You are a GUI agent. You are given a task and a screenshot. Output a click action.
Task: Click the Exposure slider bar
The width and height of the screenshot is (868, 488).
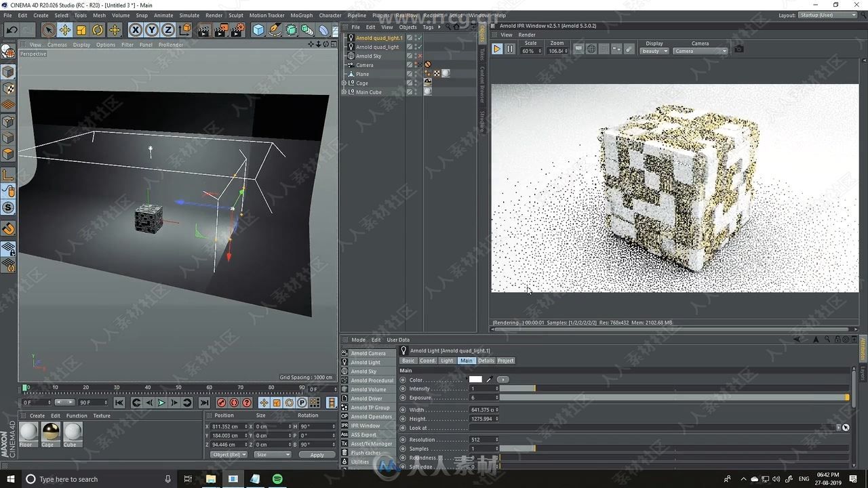(x=674, y=397)
